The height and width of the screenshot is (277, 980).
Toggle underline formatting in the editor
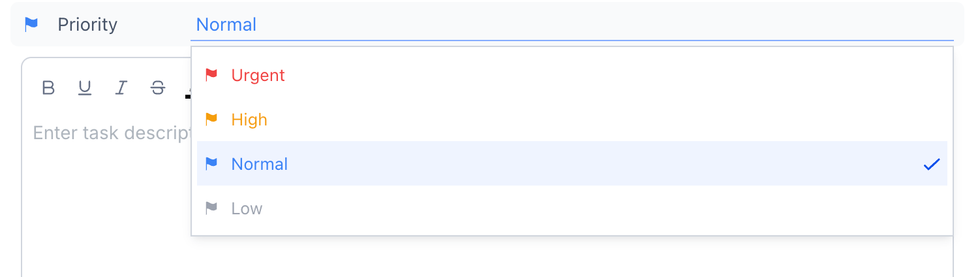click(x=84, y=88)
